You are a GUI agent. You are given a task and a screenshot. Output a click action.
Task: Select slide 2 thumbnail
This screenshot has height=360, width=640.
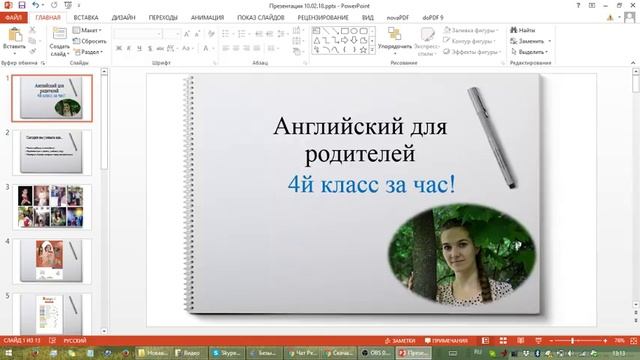(52, 153)
